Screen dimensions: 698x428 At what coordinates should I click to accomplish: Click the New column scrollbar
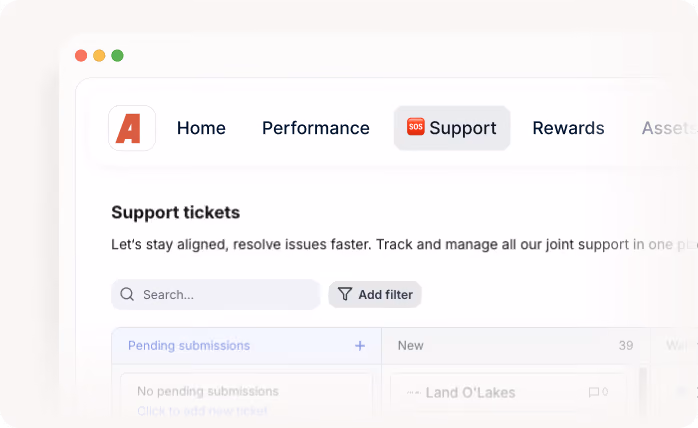tap(642, 392)
